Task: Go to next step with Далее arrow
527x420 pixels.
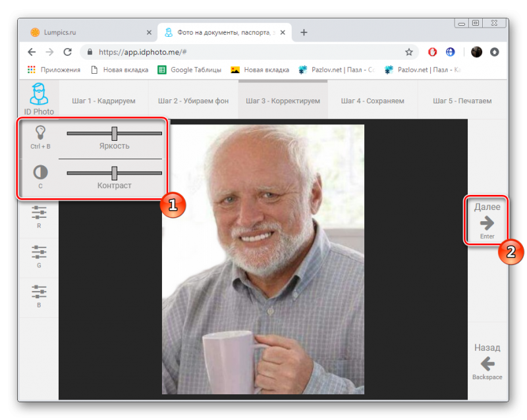Action: [487, 223]
